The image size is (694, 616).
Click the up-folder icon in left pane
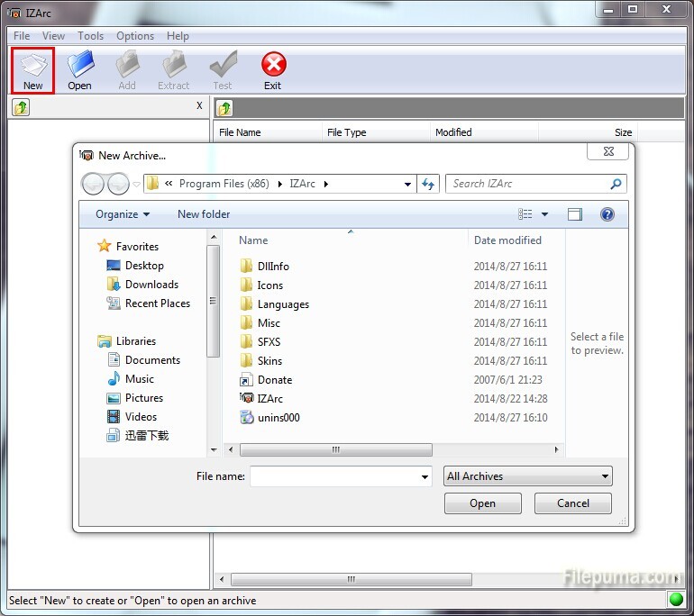pyautogui.click(x=20, y=108)
